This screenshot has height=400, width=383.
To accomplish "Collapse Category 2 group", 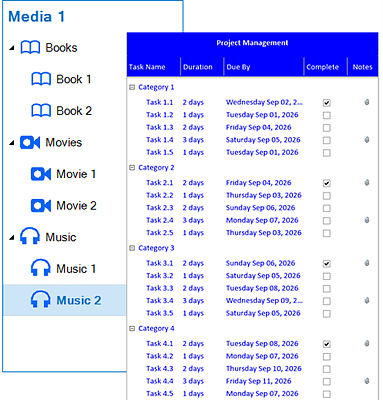I will (132, 168).
